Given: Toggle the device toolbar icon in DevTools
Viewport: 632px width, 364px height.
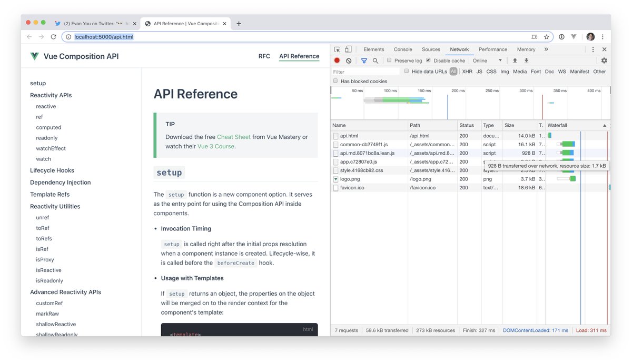Looking at the screenshot, I should (348, 49).
